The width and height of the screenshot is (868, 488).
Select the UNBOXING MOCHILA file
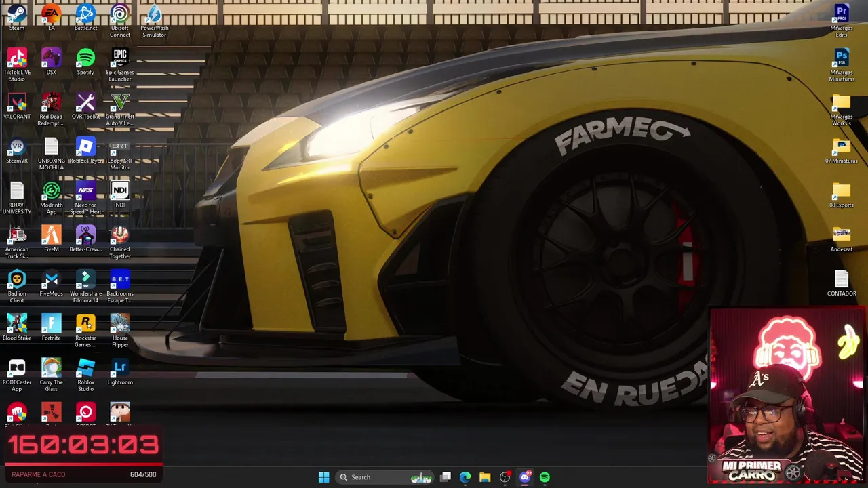click(x=52, y=154)
